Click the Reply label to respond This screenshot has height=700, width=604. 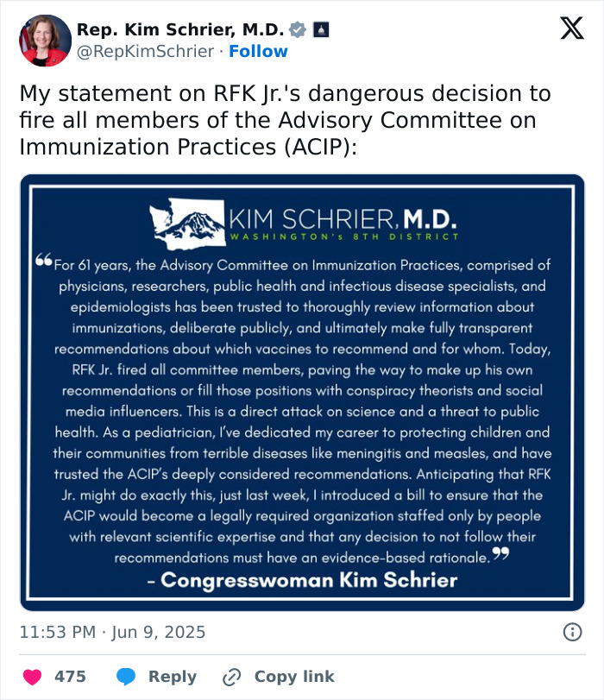(x=171, y=677)
